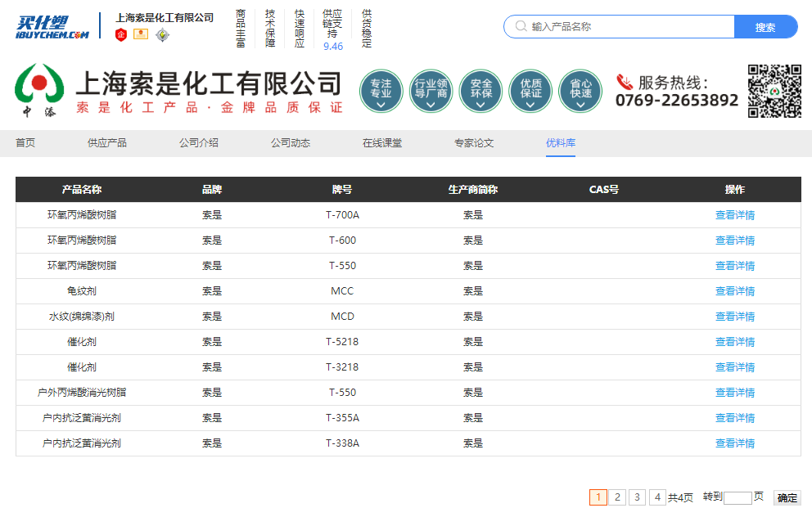The height and width of the screenshot is (517, 812).
Task: Click the 省心快速 round badge
Action: (580, 91)
